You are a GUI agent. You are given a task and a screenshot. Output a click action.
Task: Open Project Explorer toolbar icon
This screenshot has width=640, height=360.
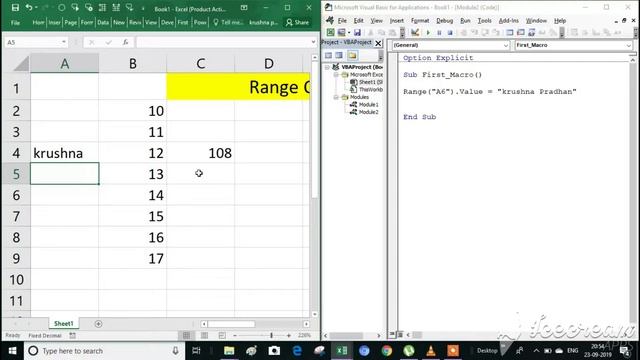tap(510, 32)
